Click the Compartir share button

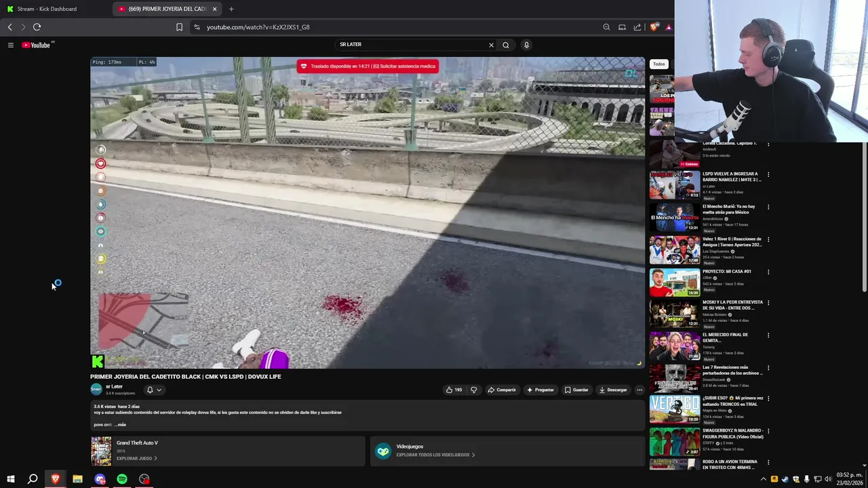click(x=502, y=390)
